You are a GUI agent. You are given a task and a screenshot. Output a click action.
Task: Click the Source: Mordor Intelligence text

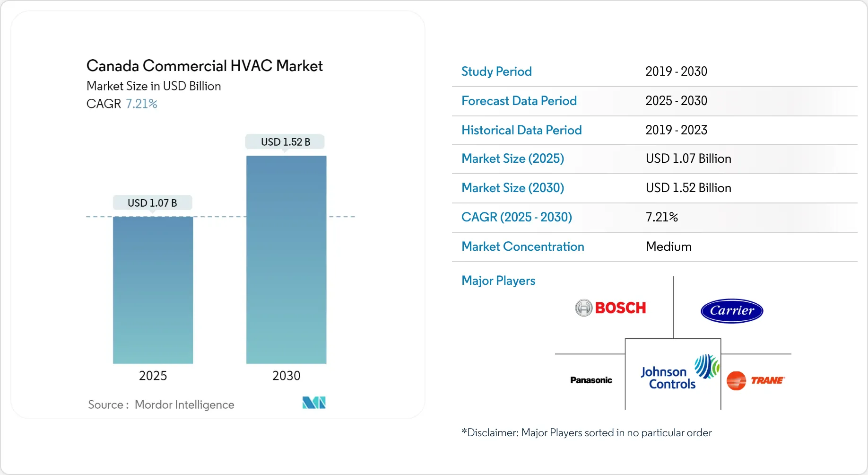pos(161,405)
